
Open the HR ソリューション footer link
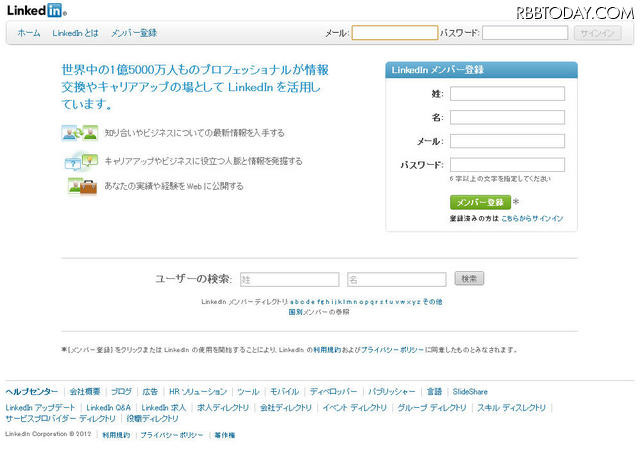[198, 392]
